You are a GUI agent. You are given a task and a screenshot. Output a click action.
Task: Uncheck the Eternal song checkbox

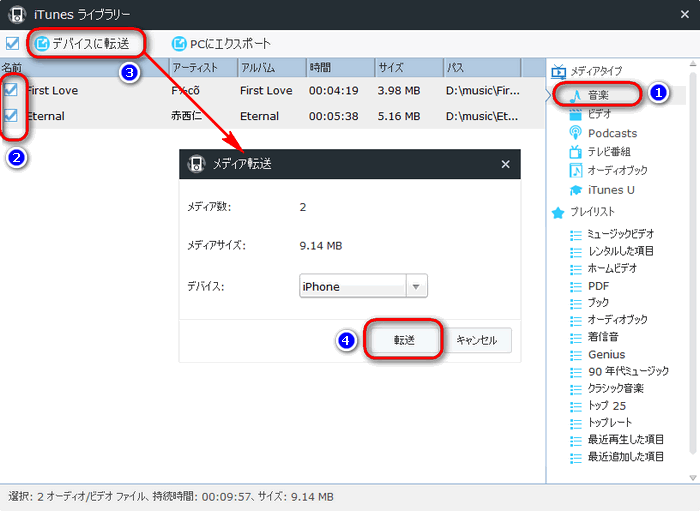tap(11, 116)
